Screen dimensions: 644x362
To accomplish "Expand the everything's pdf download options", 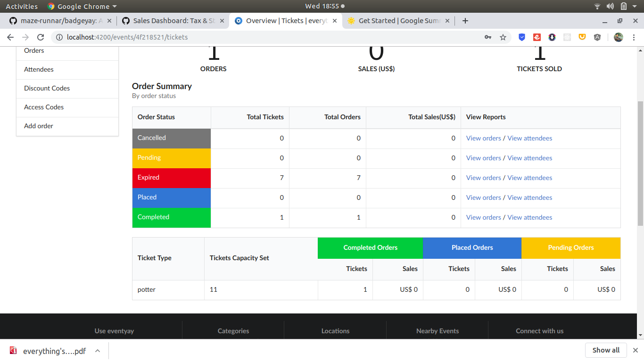I will (x=97, y=351).
